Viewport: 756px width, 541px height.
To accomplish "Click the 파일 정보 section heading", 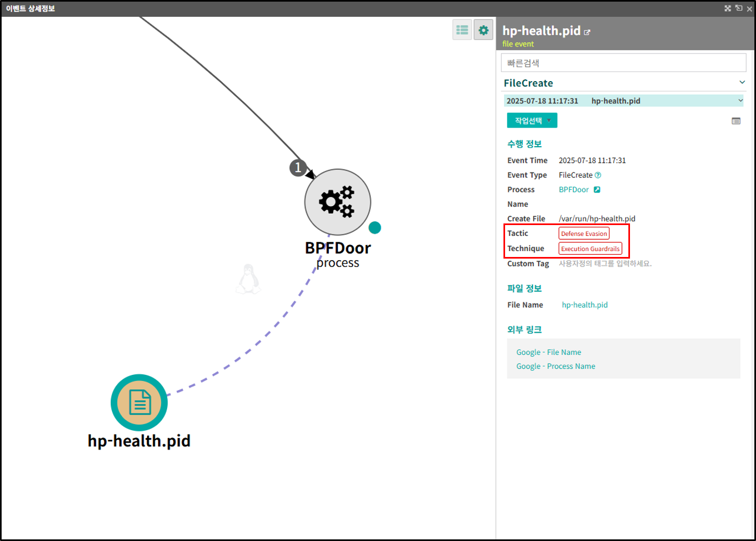I will pyautogui.click(x=525, y=288).
